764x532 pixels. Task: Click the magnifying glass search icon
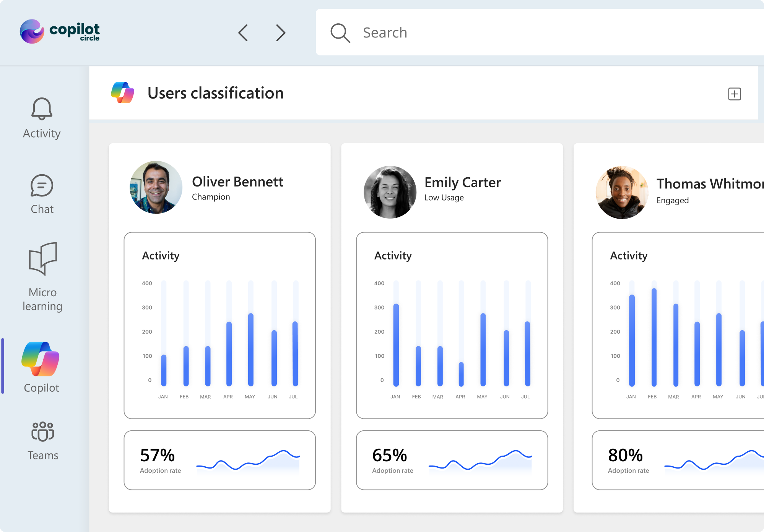click(x=340, y=33)
